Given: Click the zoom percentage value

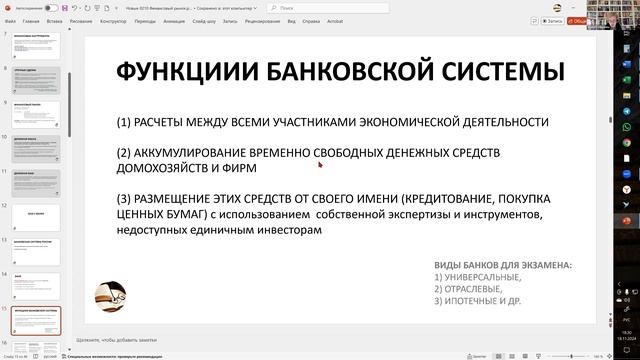Looking at the screenshot, I should (x=598, y=356).
